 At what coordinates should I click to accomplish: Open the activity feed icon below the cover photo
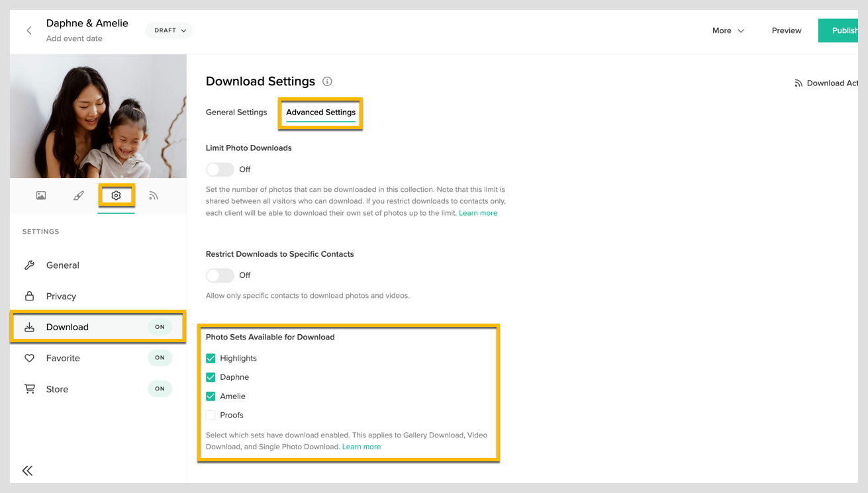click(x=154, y=195)
